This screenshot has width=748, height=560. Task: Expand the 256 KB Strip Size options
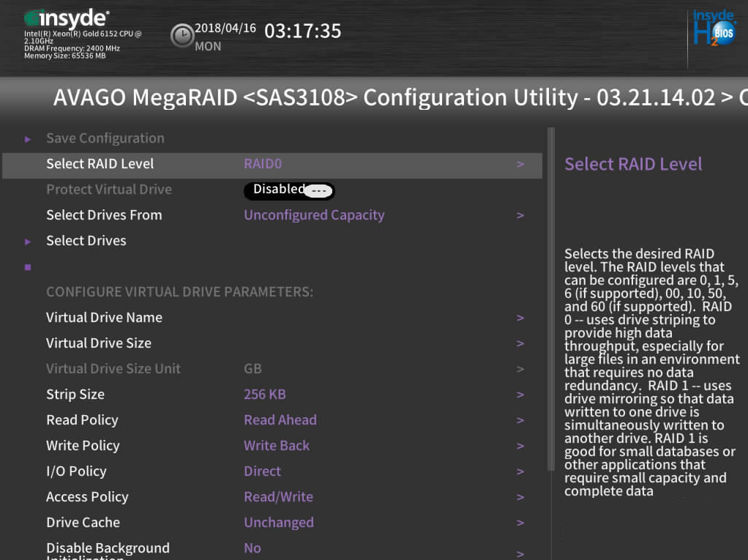pos(265,395)
